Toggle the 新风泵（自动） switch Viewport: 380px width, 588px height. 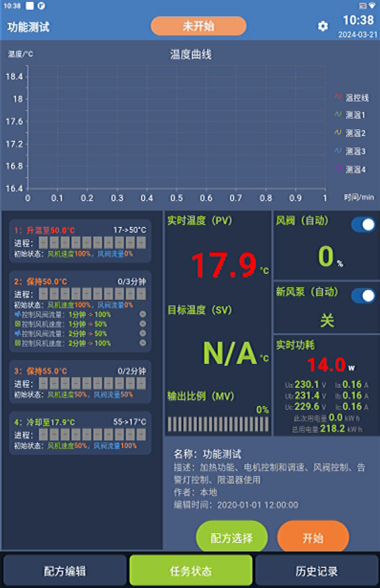pos(363,296)
